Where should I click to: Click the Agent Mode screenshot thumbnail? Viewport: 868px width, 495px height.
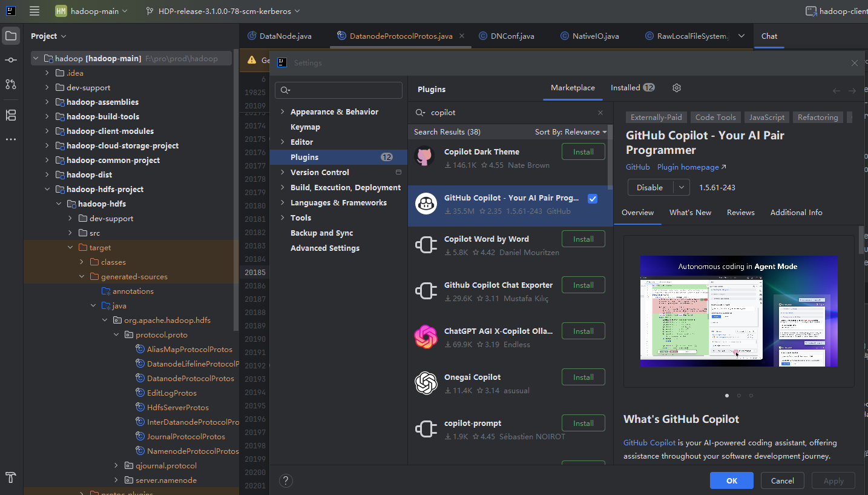coord(738,311)
